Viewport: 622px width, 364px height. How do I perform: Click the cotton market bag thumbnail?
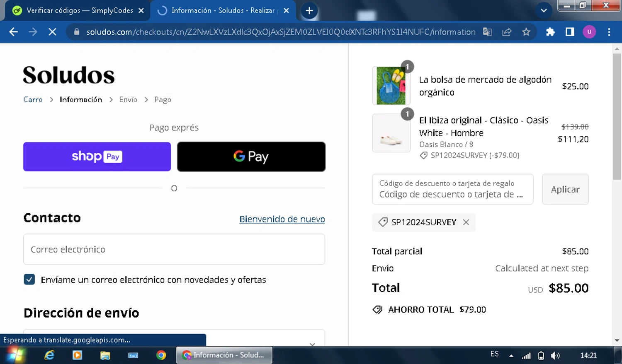click(x=391, y=86)
